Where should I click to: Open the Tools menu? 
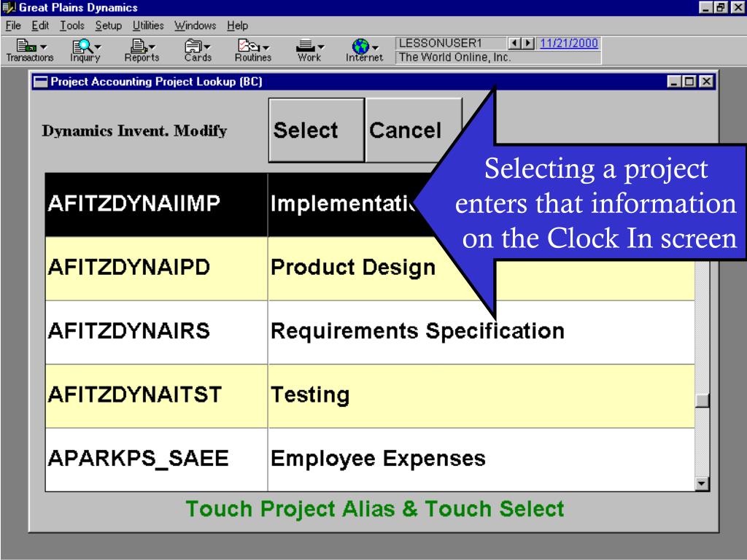point(72,26)
